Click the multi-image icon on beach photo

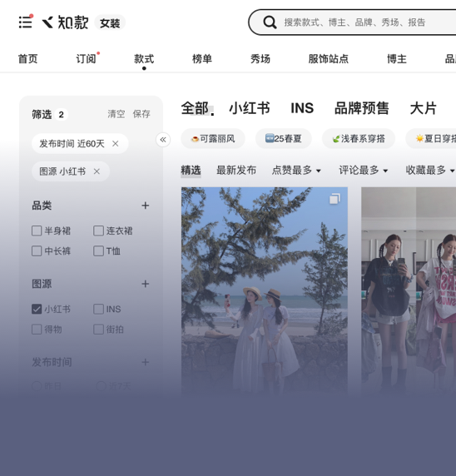pos(335,199)
